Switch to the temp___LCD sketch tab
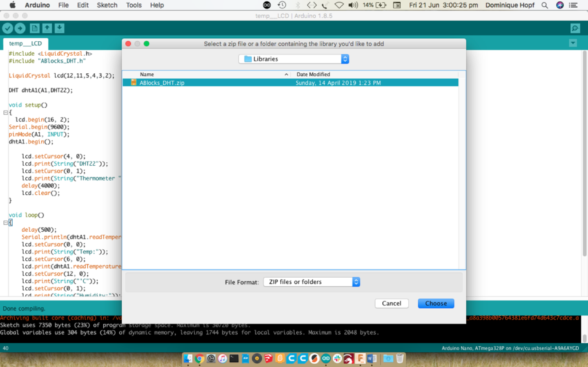Image resolution: width=588 pixels, height=367 pixels. tap(25, 43)
